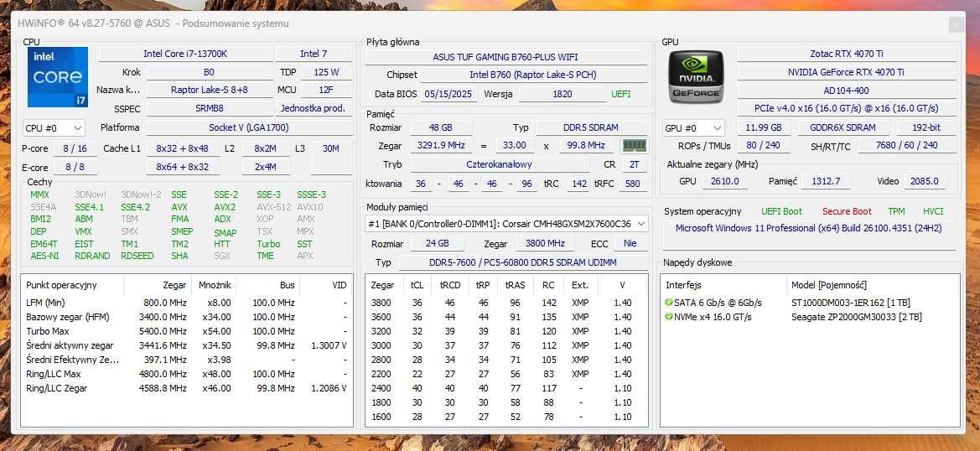Image resolution: width=980 pixels, height=451 pixels.
Task: Click the PCIe v4.0 x16 link field
Action: pyautogui.click(x=847, y=109)
